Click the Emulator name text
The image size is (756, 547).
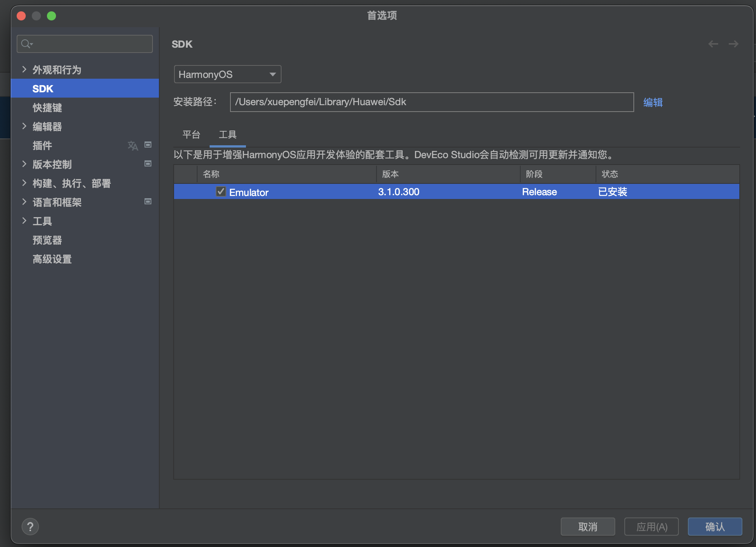[249, 192]
